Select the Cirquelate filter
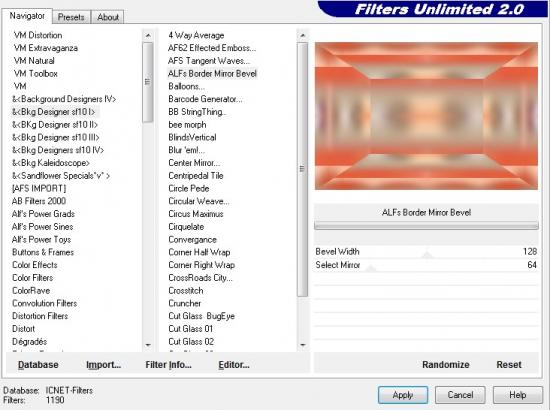 tap(186, 227)
